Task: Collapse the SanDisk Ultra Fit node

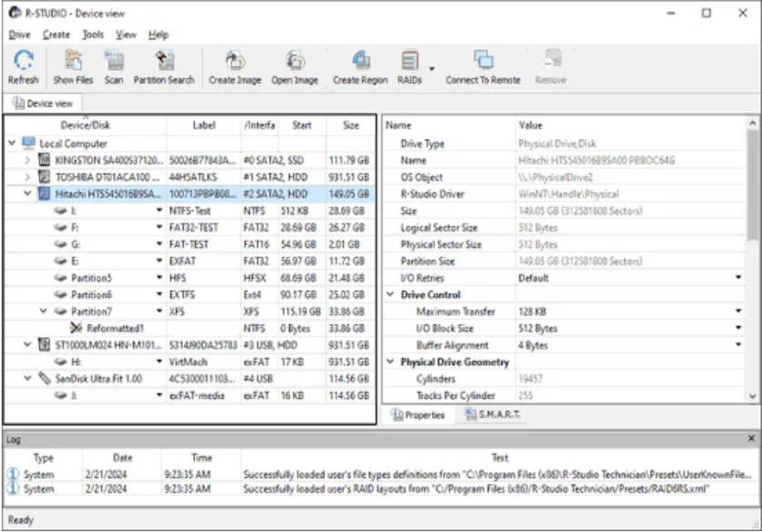Action: [x=27, y=378]
